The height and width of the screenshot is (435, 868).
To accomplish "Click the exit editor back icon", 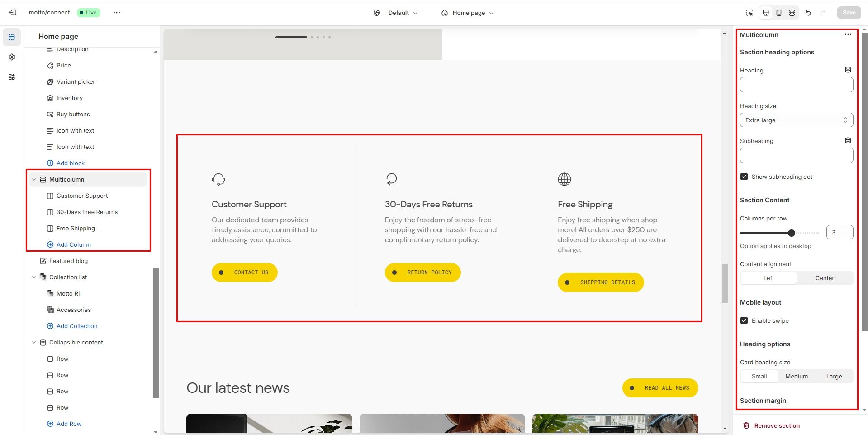I will coord(13,13).
